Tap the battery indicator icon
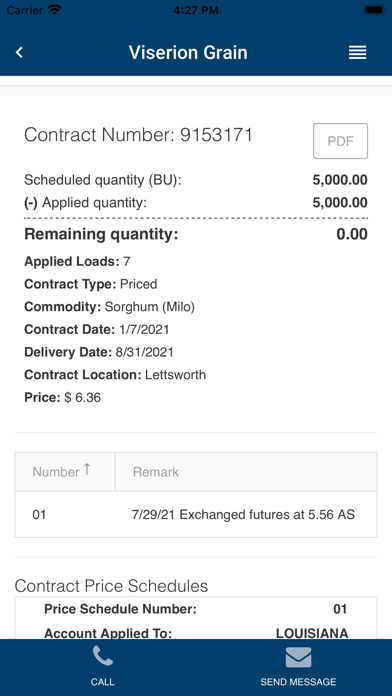Screen dimensions: 392x696 click(x=374, y=10)
